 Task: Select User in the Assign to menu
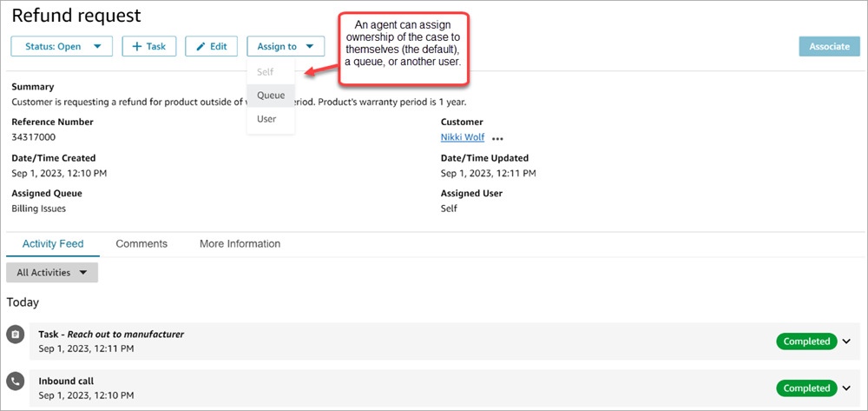pos(266,118)
